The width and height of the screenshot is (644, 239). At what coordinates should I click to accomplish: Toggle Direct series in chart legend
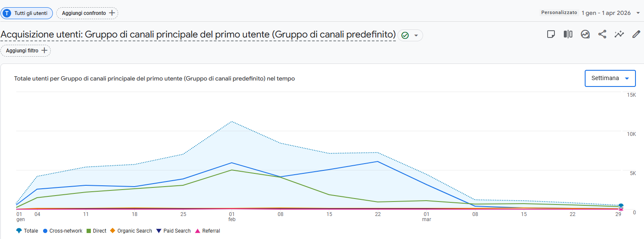point(96,231)
